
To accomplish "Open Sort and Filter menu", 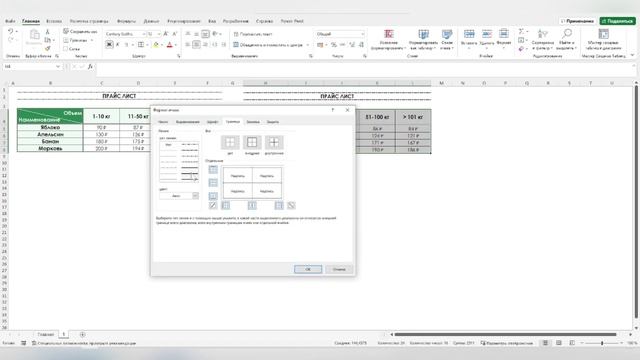I will click(542, 40).
